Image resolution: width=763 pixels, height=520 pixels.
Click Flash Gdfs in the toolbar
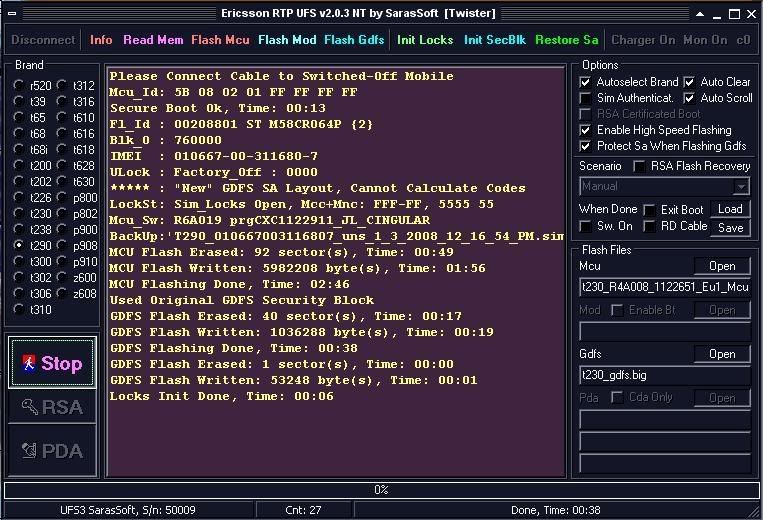click(354, 40)
